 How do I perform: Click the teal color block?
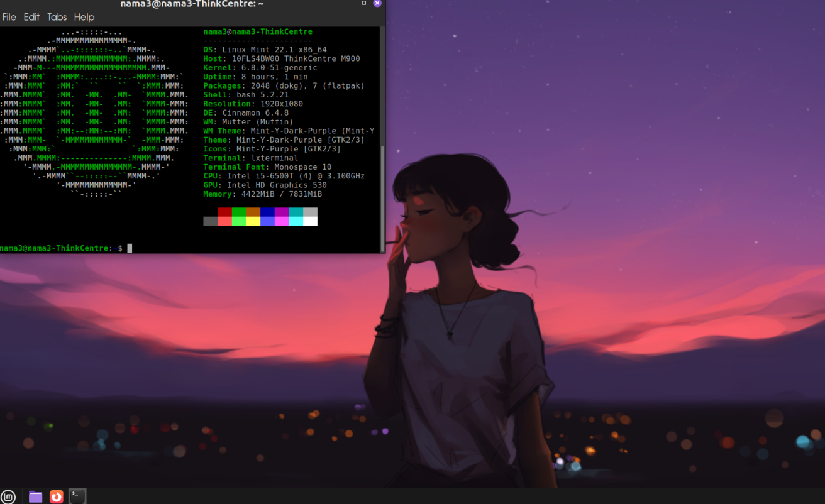296,212
